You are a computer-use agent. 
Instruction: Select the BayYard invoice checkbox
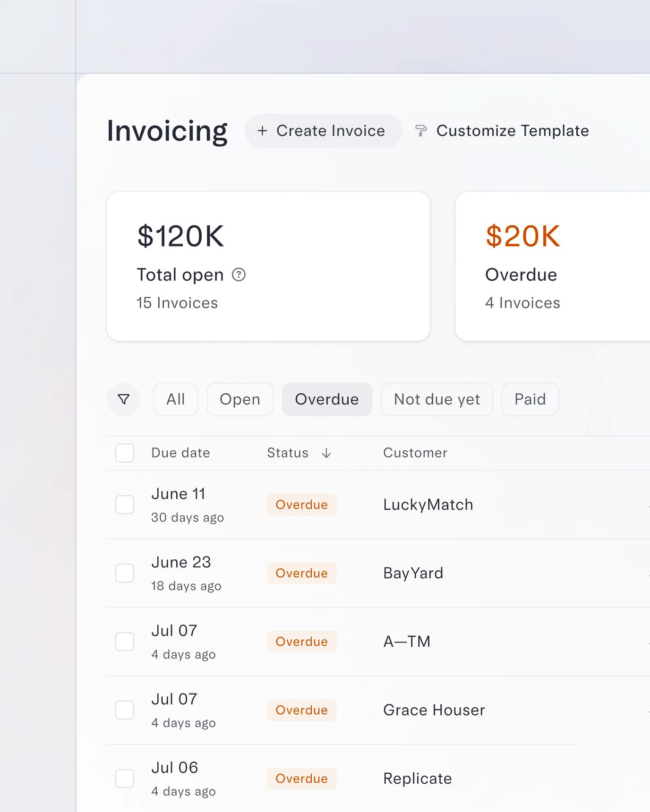pyautogui.click(x=125, y=573)
